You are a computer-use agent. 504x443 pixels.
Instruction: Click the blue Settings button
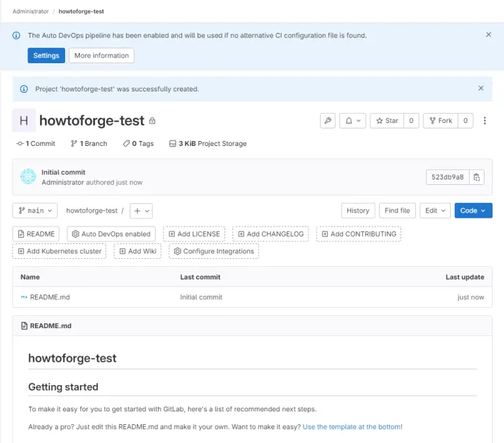click(46, 56)
